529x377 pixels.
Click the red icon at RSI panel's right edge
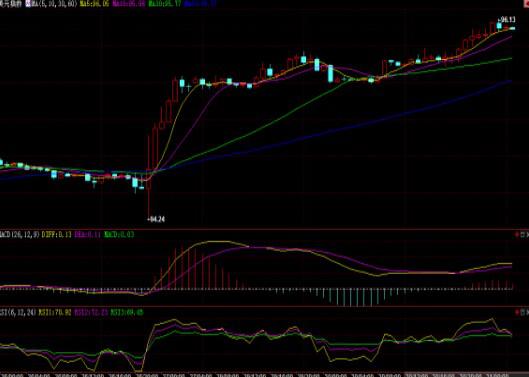point(518,313)
